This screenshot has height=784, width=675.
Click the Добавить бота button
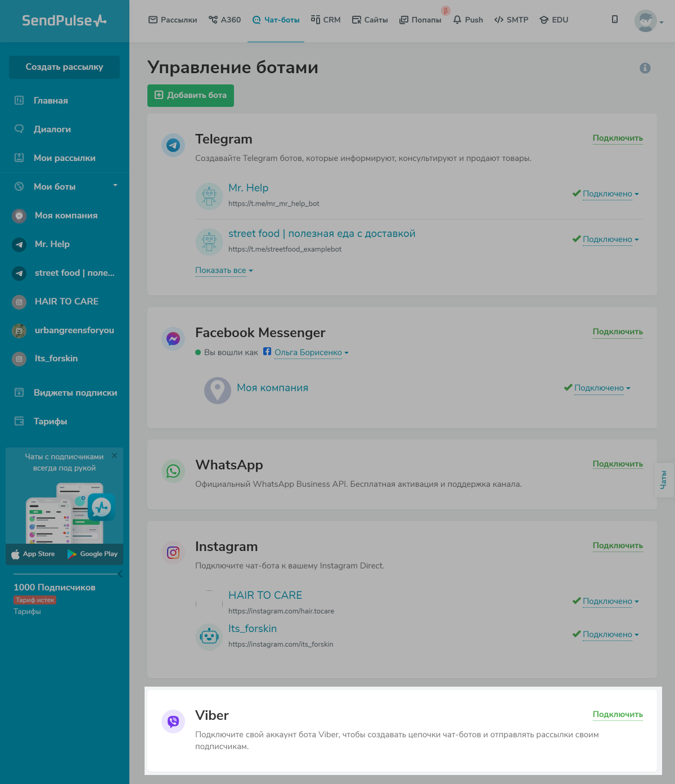pos(191,96)
